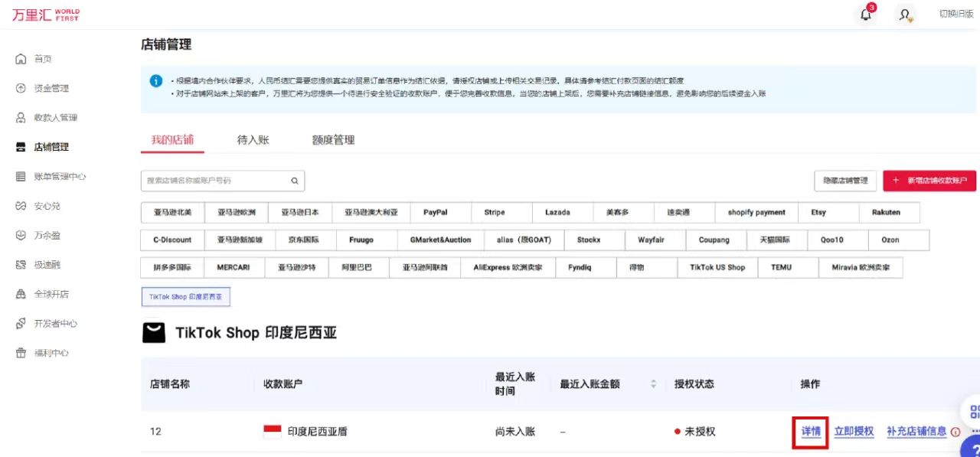Click the 安心兑 sidebar icon

(21, 206)
